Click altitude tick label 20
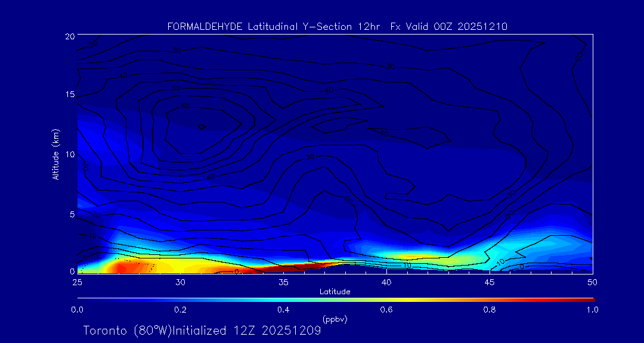644x343 pixels. (x=69, y=36)
